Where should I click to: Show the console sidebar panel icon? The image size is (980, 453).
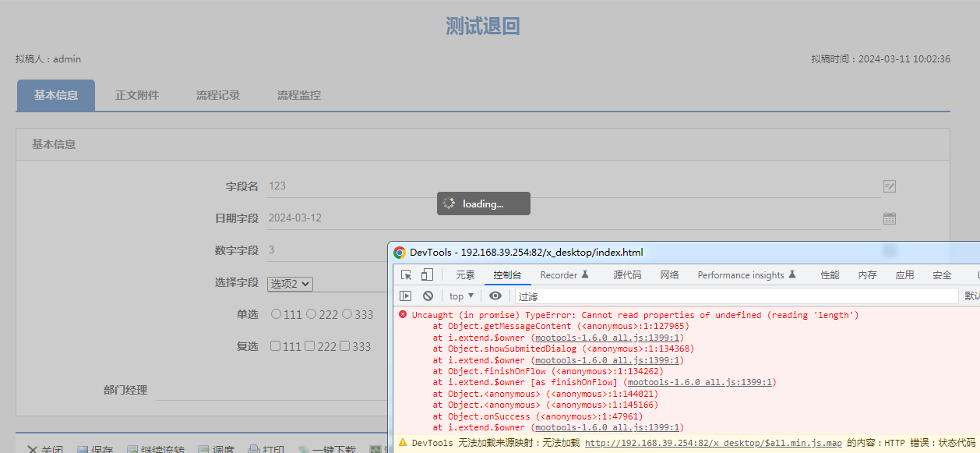point(405,296)
